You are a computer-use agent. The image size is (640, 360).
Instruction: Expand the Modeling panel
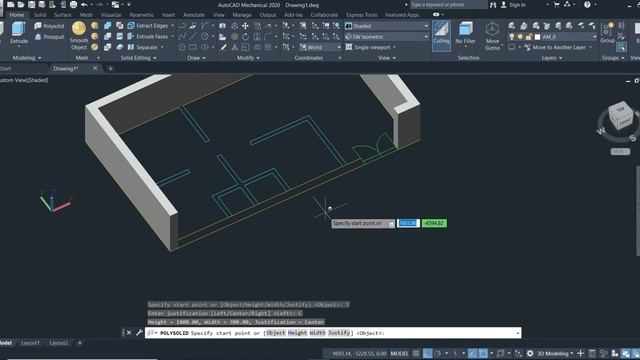27,58
